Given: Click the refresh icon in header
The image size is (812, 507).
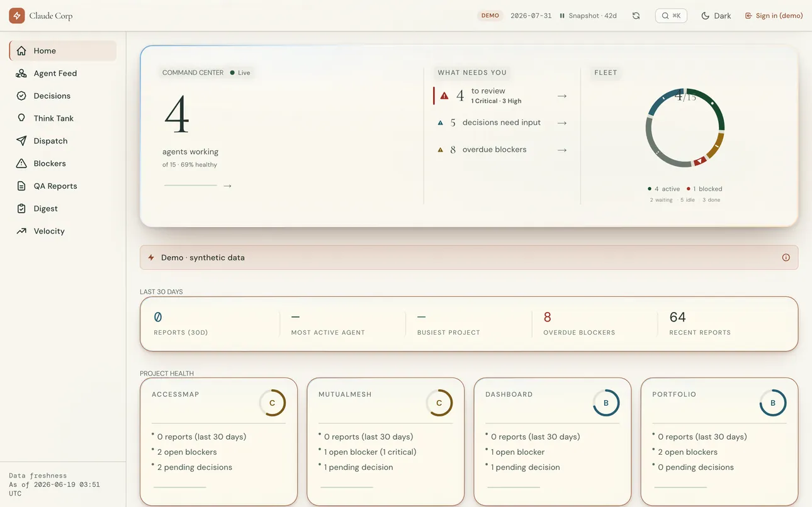Looking at the screenshot, I should point(636,16).
